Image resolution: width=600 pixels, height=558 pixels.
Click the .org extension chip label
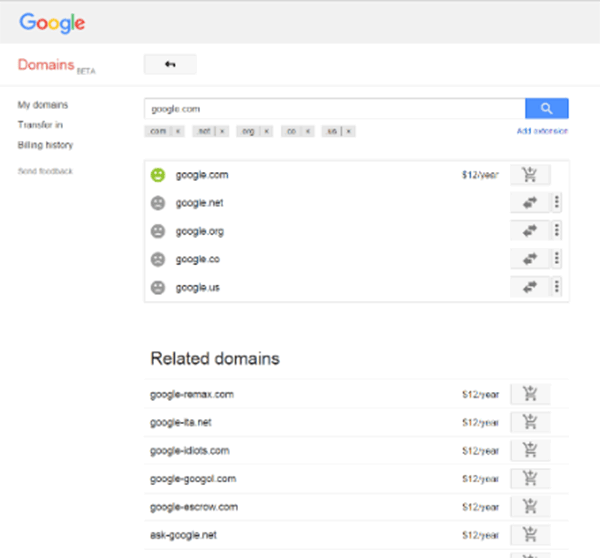(248, 131)
